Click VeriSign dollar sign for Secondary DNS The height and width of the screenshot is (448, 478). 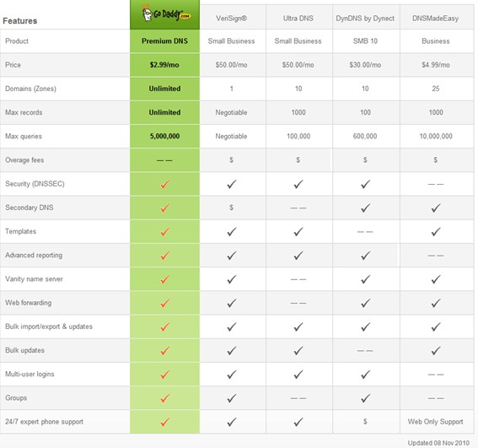pyautogui.click(x=231, y=208)
